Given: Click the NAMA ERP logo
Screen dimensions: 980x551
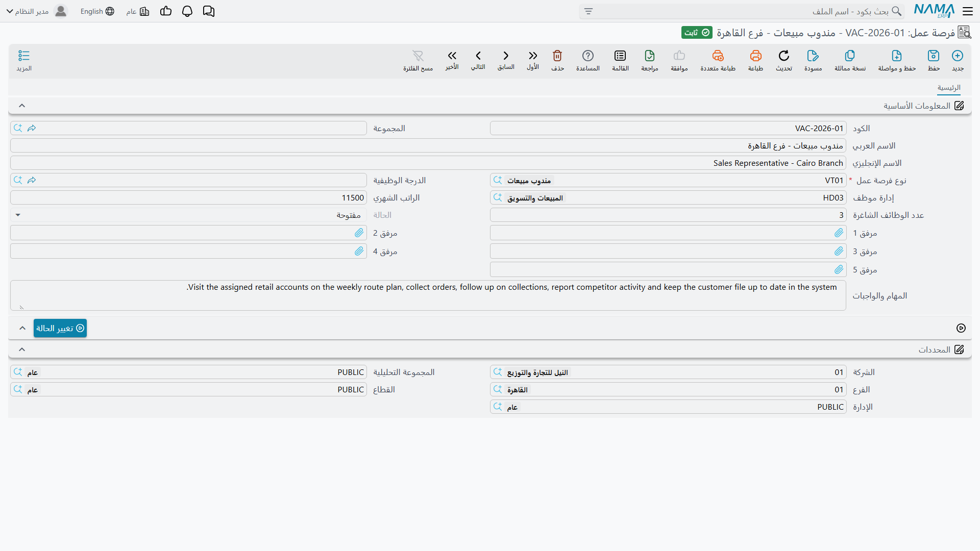Looking at the screenshot, I should pos(935,11).
